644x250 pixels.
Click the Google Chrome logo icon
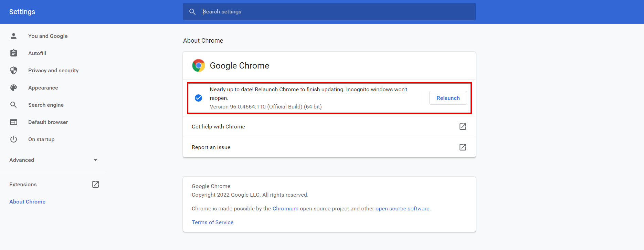coord(199,65)
